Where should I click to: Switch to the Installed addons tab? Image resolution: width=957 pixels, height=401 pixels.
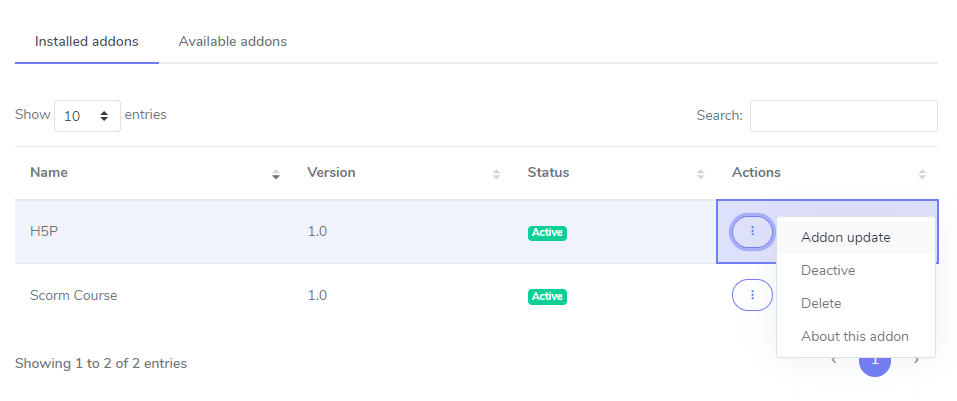tap(86, 42)
